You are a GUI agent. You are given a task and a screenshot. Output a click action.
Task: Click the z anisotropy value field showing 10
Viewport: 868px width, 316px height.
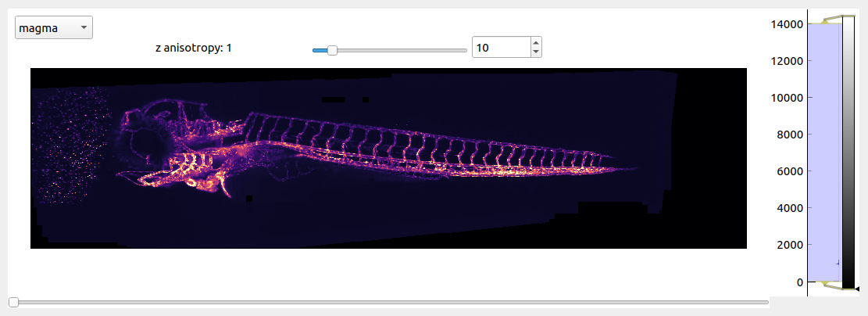click(501, 48)
